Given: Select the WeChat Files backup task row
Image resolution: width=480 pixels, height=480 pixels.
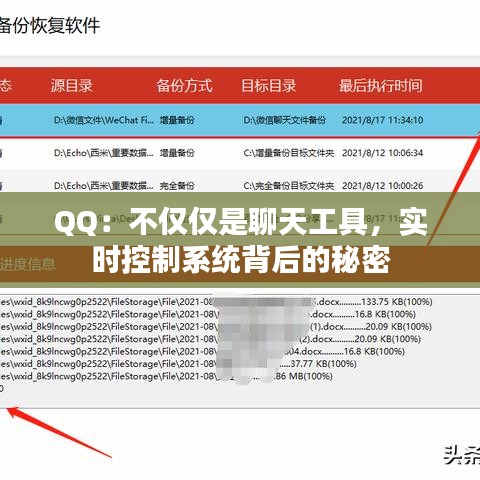Looking at the screenshot, I should (x=240, y=120).
